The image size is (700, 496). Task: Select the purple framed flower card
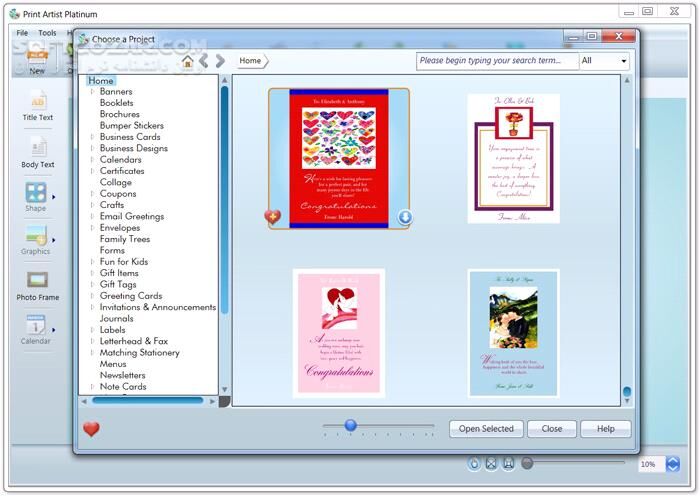(x=513, y=158)
